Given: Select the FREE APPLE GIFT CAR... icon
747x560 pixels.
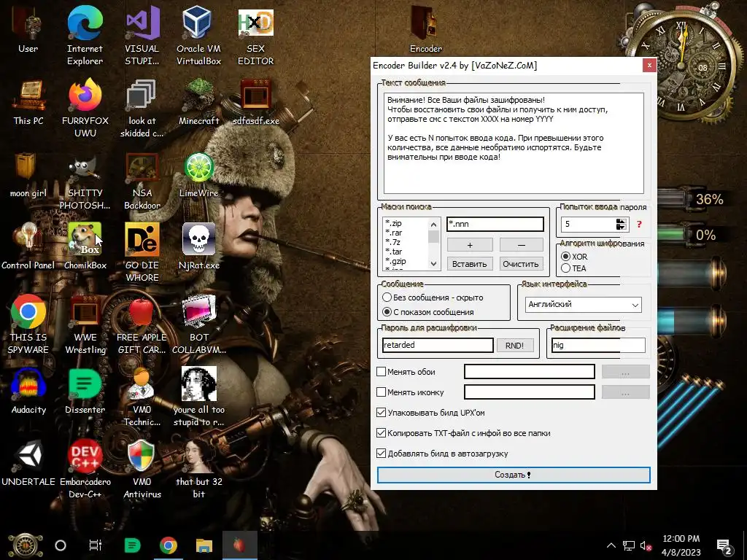Looking at the screenshot, I should point(142,324).
